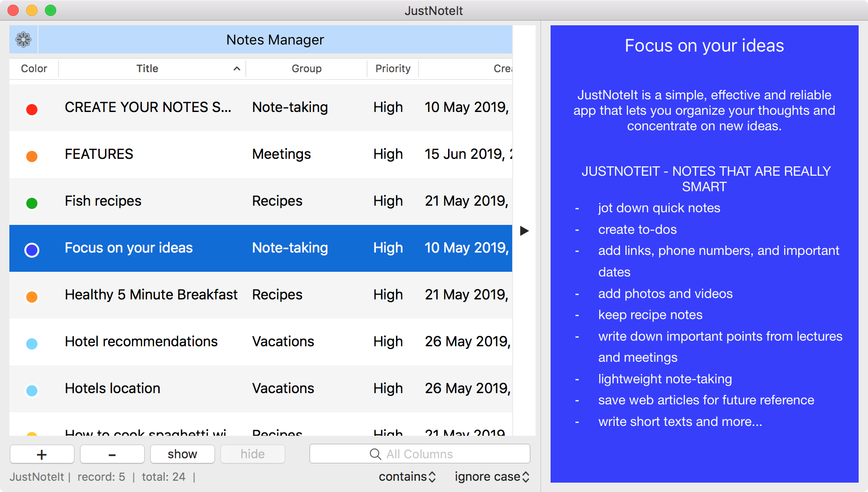Click 'record: 5' in status bar
868x492 pixels.
(101, 477)
